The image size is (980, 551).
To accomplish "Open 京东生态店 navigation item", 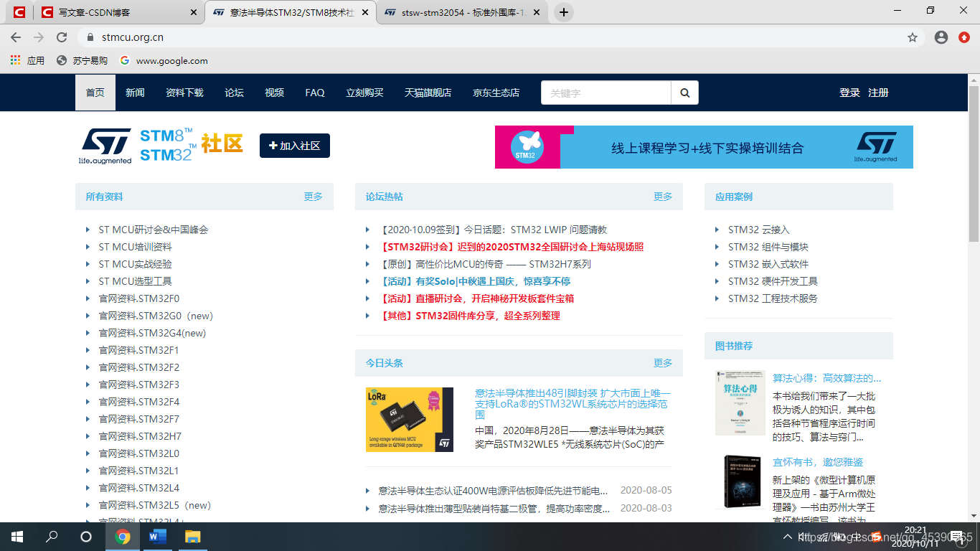I will (x=496, y=93).
